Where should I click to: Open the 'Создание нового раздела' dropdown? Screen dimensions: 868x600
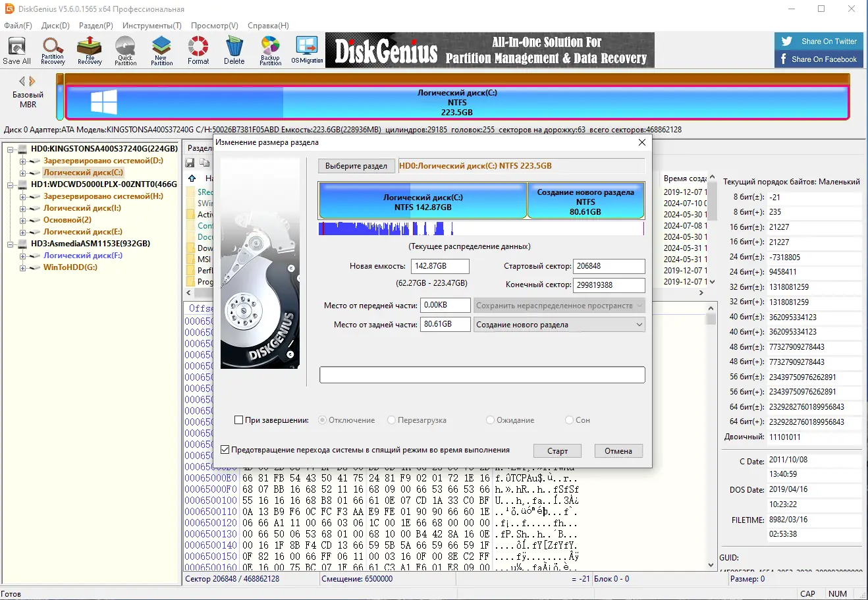point(559,325)
